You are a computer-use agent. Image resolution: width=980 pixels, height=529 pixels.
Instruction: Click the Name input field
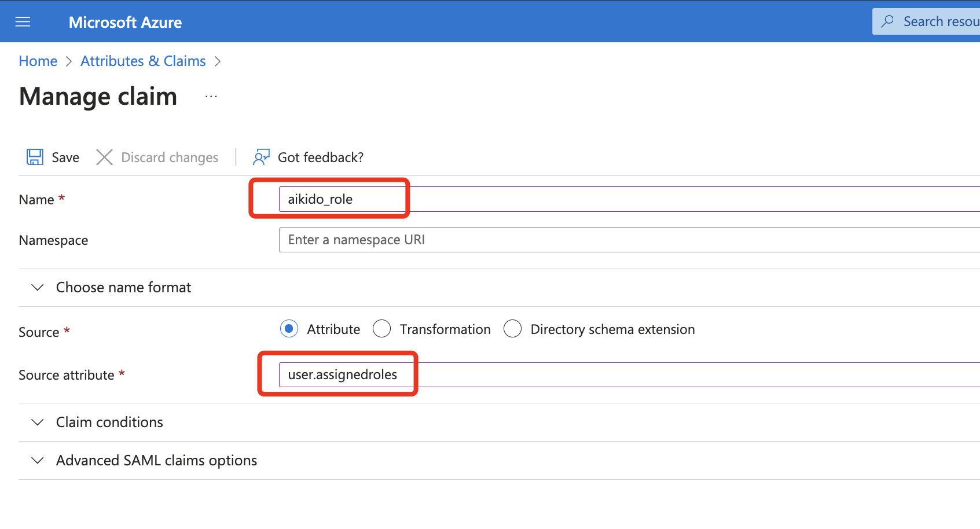[x=629, y=199]
